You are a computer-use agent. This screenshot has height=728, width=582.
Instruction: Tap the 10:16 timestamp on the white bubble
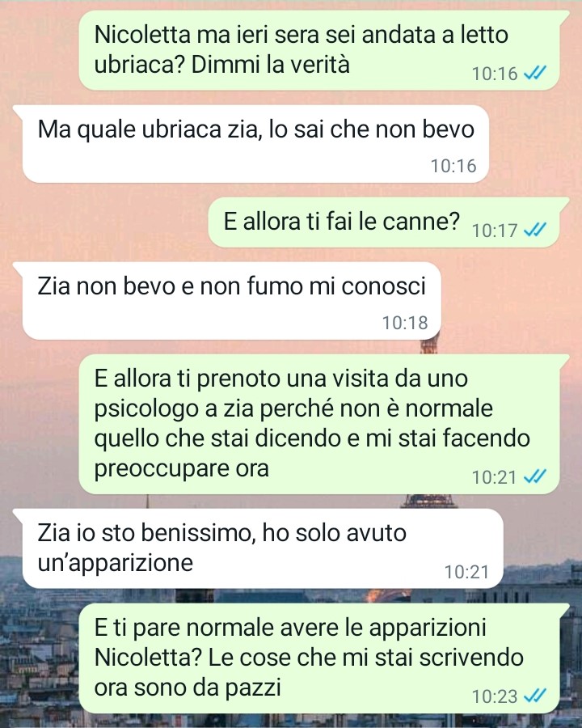pyautogui.click(x=453, y=166)
